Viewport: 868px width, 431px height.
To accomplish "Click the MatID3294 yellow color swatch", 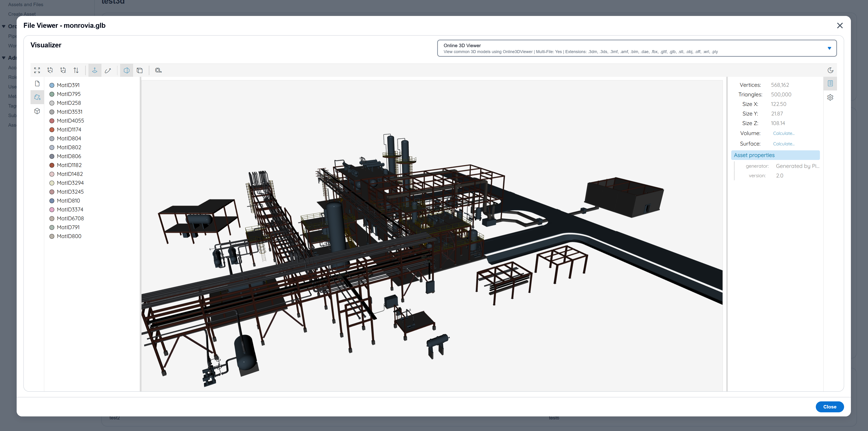I will 52,183.
